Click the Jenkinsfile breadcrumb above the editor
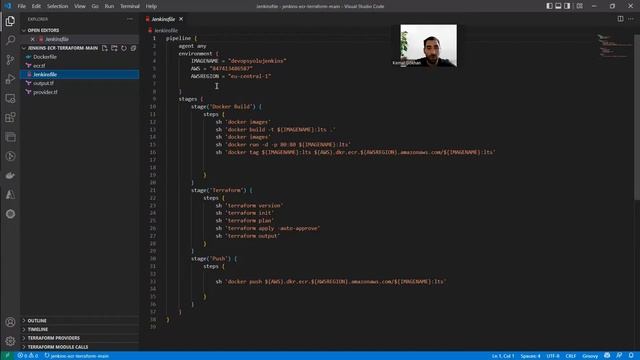Viewport: 640px width, 360px height. coord(163,31)
